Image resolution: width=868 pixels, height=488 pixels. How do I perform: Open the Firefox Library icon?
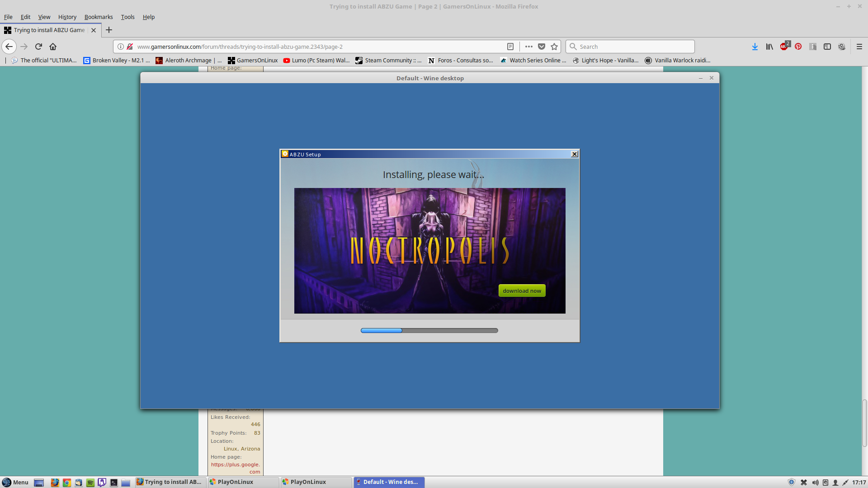pyautogui.click(x=769, y=47)
